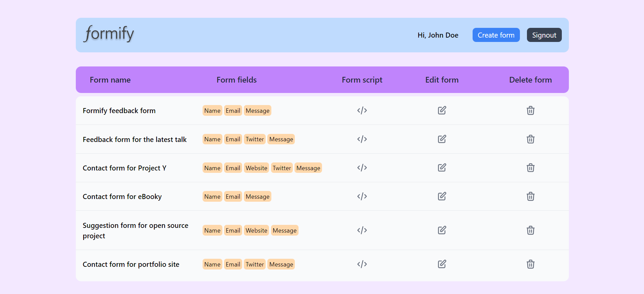This screenshot has height=294, width=644.
Task: Click Message tag in portfolio site row
Action: (x=281, y=264)
